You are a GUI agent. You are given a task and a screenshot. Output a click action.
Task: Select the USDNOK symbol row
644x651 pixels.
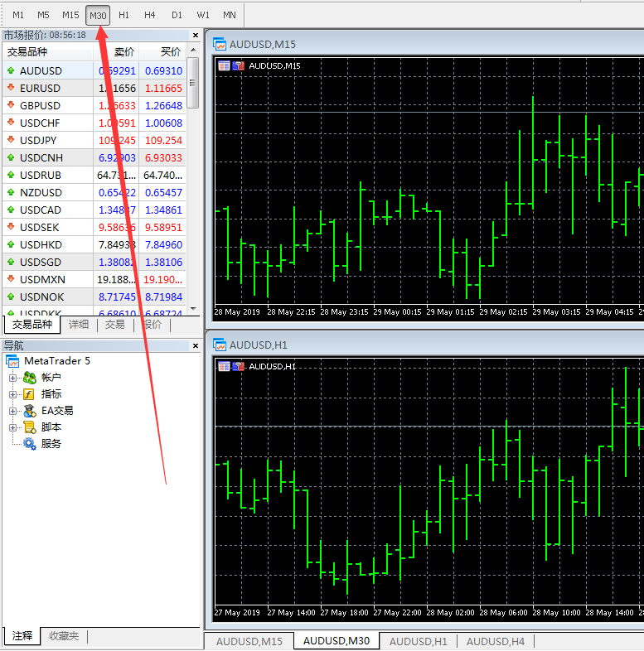pos(94,297)
